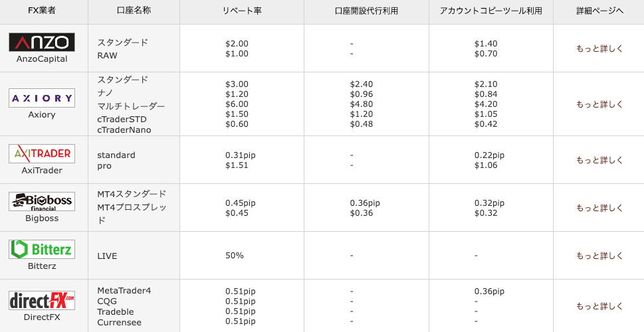Screen dimensions: 644x332
Task: Click もっと詳しく for Bitterz
Action: pos(599,256)
